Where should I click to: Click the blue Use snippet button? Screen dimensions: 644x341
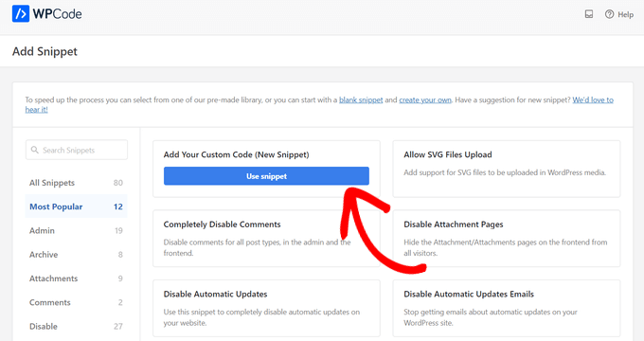point(266,176)
